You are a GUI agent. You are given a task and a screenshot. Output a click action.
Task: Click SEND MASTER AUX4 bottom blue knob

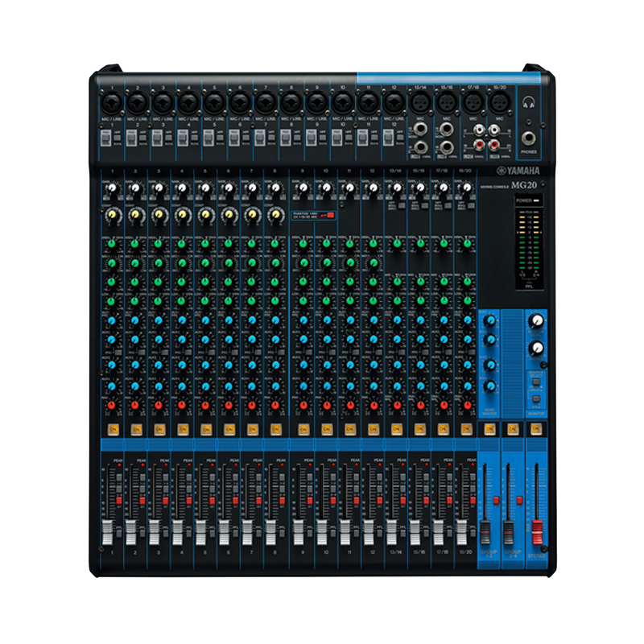489,386
